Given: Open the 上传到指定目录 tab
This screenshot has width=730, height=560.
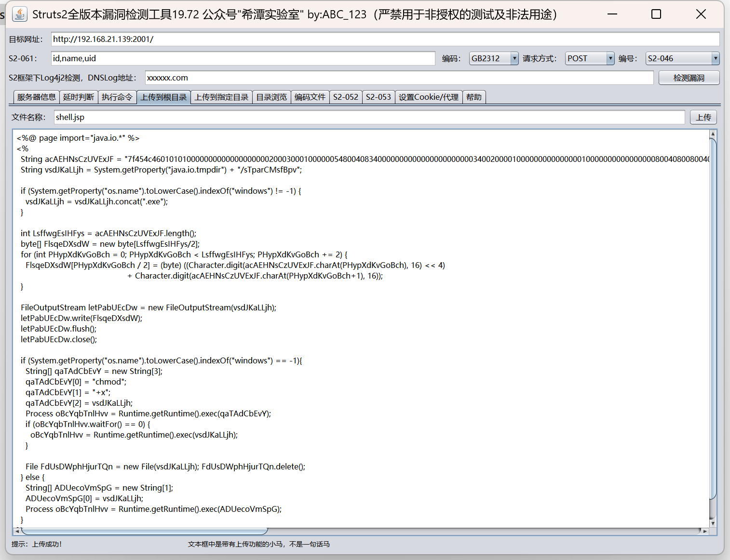Looking at the screenshot, I should [x=221, y=97].
